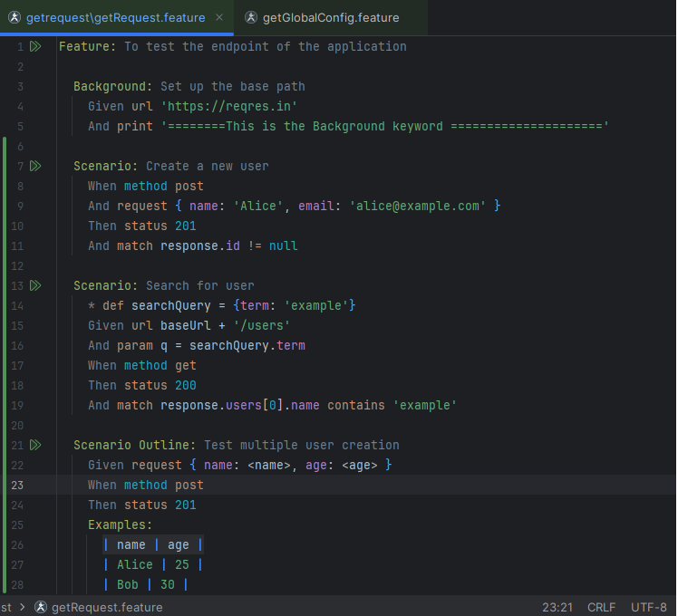Run the Feature using line 1 gutter icon
The image size is (678, 616).
pos(35,46)
